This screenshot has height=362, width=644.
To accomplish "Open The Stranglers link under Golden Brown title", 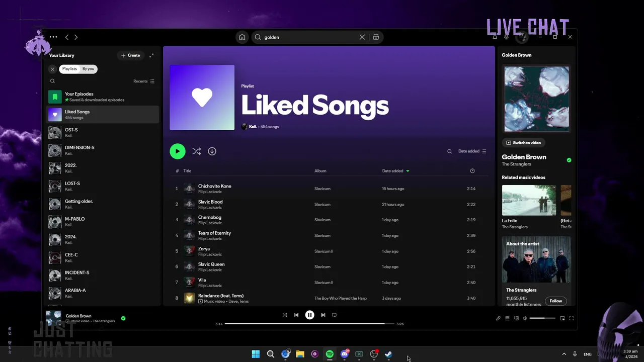I will click(516, 164).
